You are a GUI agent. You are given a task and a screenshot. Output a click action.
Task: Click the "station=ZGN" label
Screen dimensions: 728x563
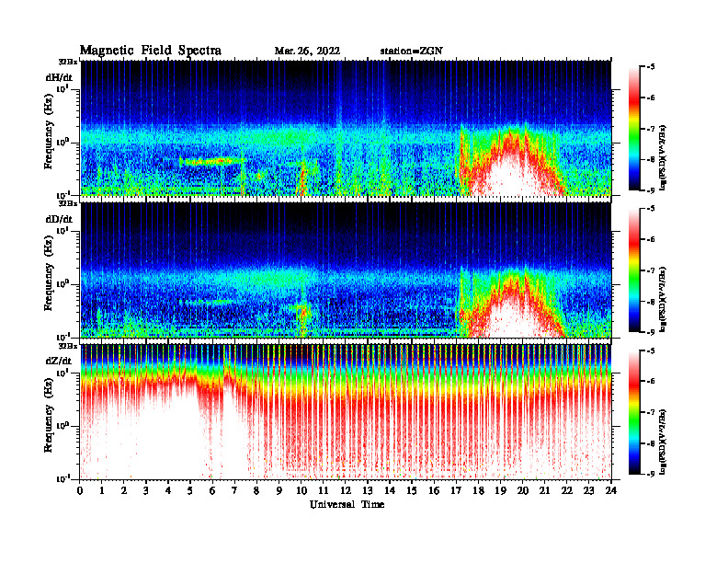(412, 51)
